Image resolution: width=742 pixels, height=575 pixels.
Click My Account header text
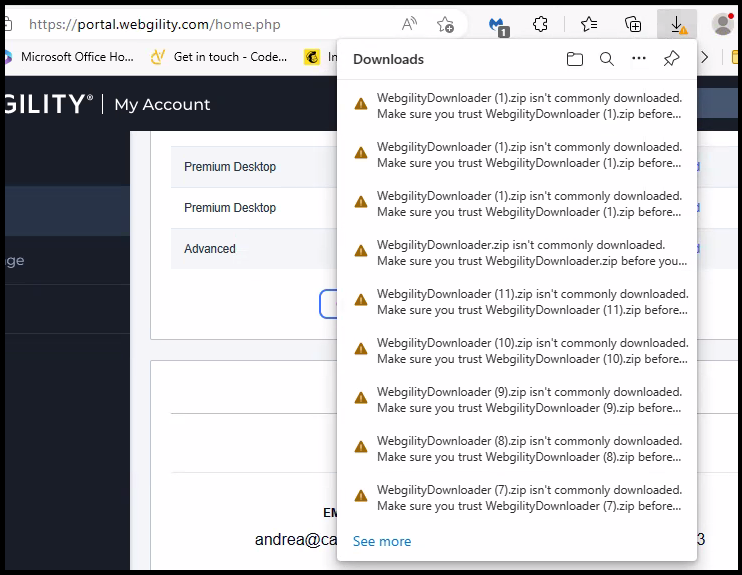[x=162, y=104]
